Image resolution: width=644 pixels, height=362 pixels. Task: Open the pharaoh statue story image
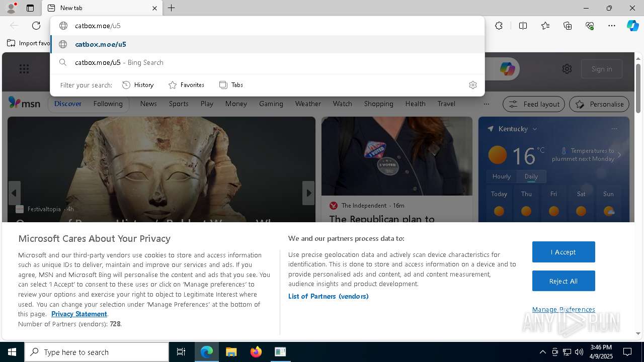point(162,169)
